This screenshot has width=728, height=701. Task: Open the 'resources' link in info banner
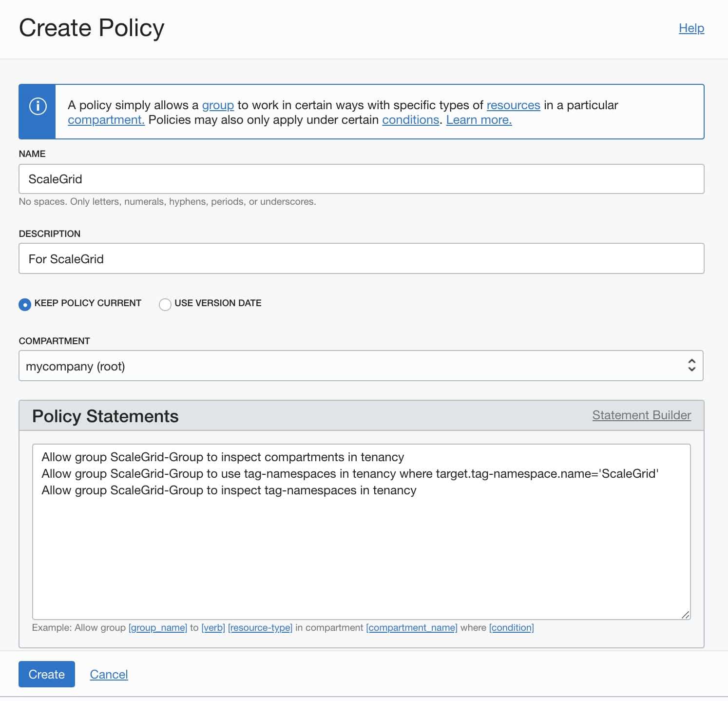coord(513,105)
